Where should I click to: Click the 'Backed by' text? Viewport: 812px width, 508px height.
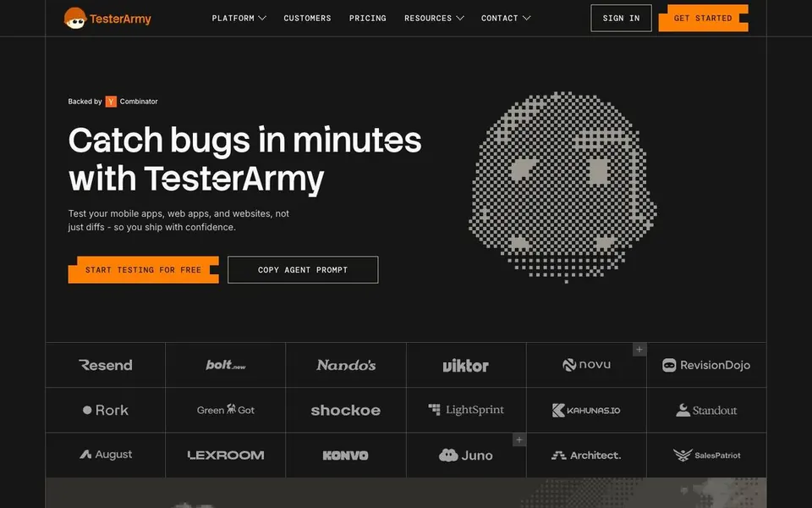(x=85, y=102)
